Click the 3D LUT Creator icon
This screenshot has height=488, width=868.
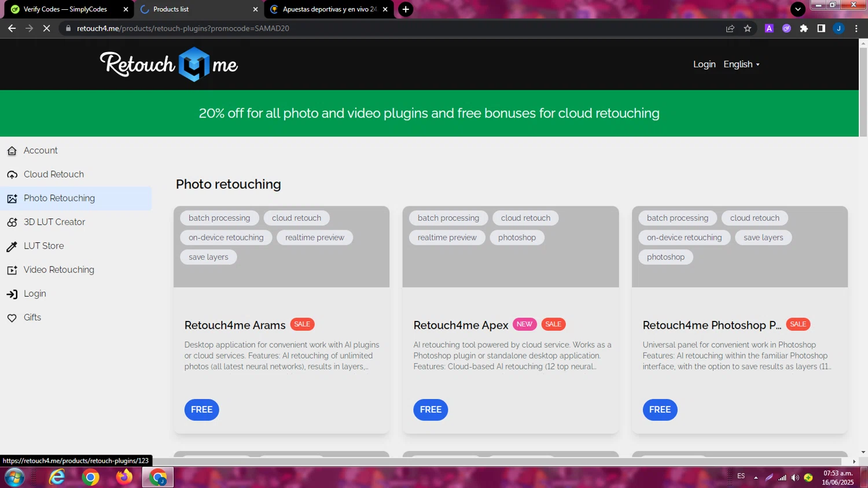point(12,222)
